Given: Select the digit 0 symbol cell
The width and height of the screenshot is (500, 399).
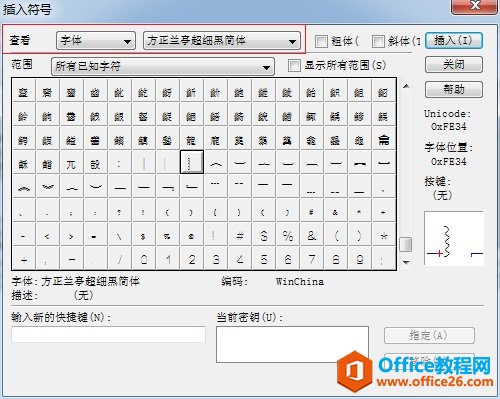Looking at the screenshot, I should tap(144, 259).
